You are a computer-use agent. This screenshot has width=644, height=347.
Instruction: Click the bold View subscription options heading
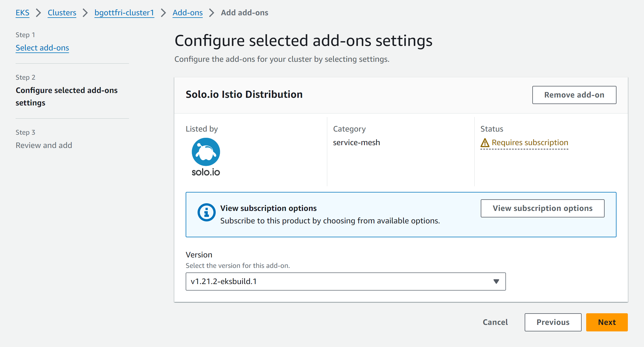point(268,208)
